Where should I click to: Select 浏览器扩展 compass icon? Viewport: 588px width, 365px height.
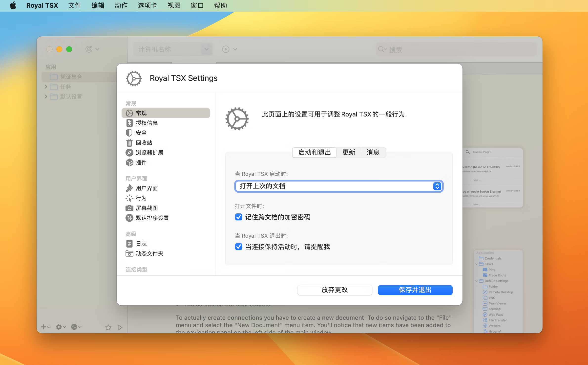tap(129, 153)
